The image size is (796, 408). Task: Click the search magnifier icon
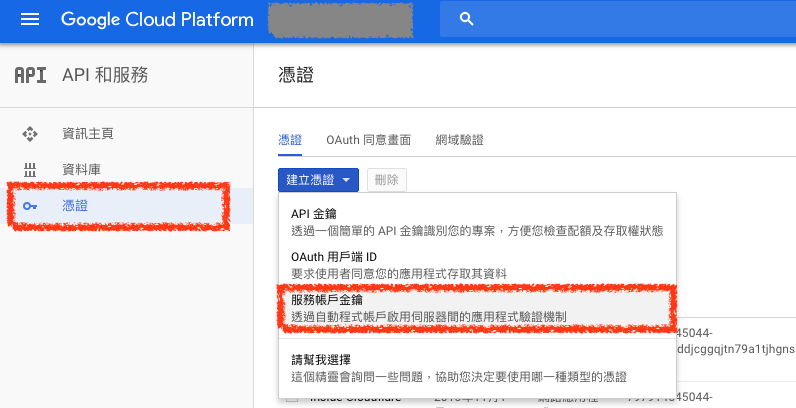465,19
